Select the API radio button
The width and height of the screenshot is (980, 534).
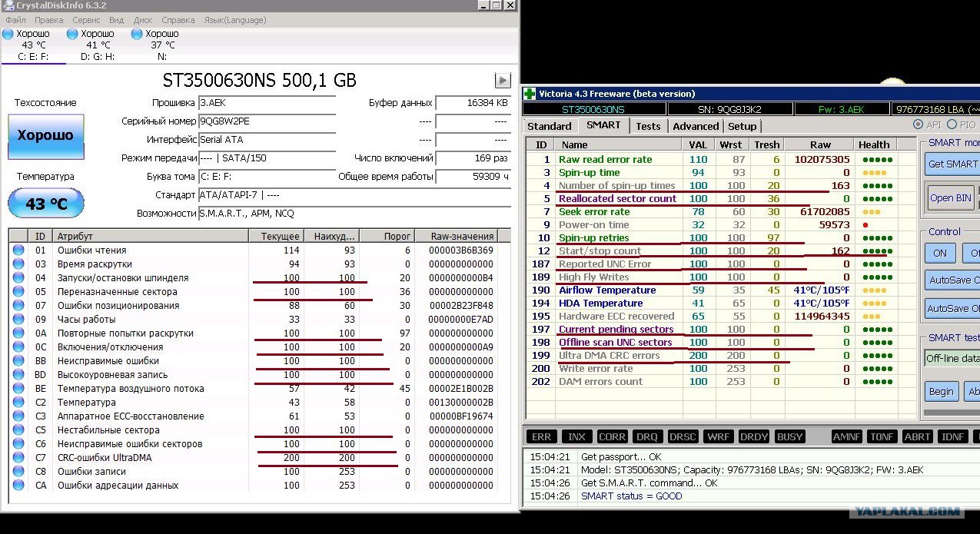click(x=918, y=124)
